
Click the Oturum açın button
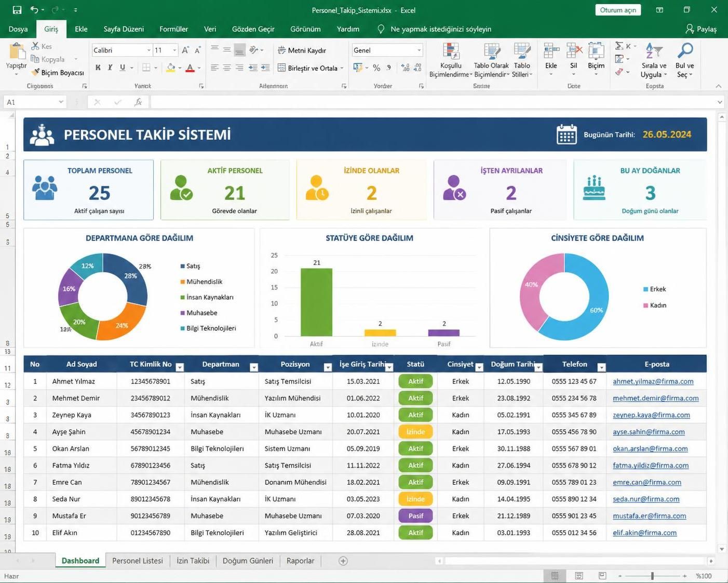pyautogui.click(x=618, y=10)
